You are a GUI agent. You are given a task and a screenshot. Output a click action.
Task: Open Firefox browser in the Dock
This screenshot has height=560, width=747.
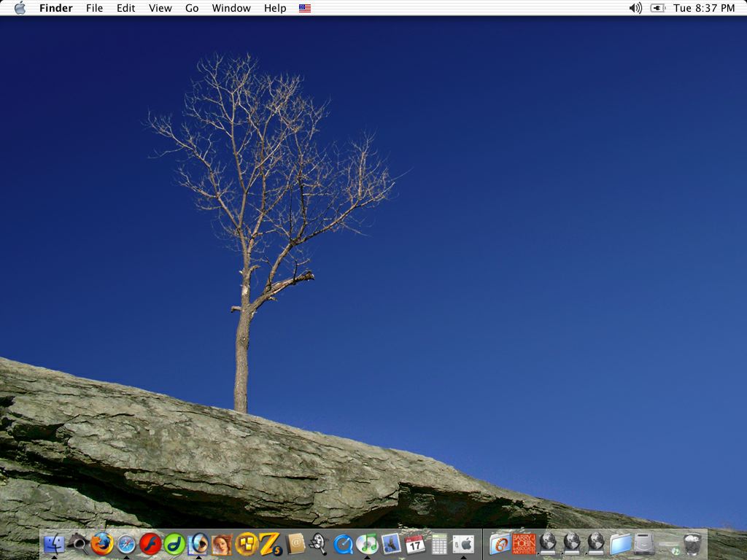(102, 544)
